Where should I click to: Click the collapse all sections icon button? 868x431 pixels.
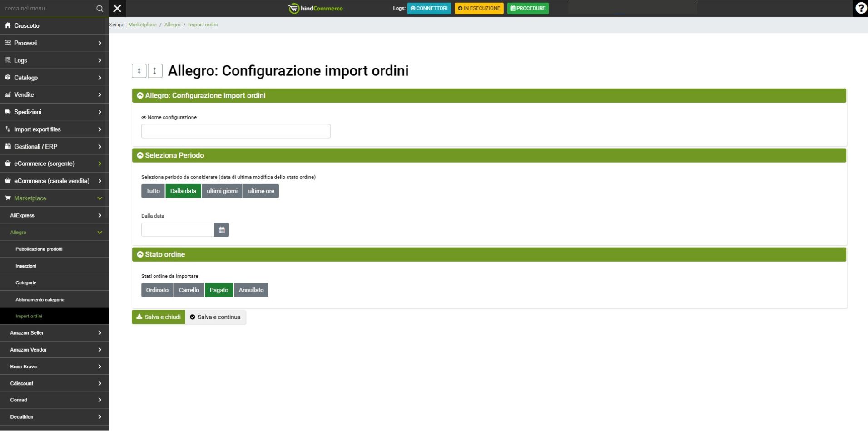click(139, 71)
